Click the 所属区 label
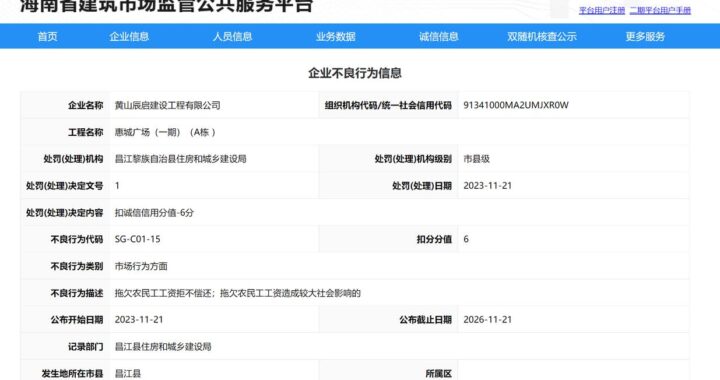 pyautogui.click(x=439, y=374)
